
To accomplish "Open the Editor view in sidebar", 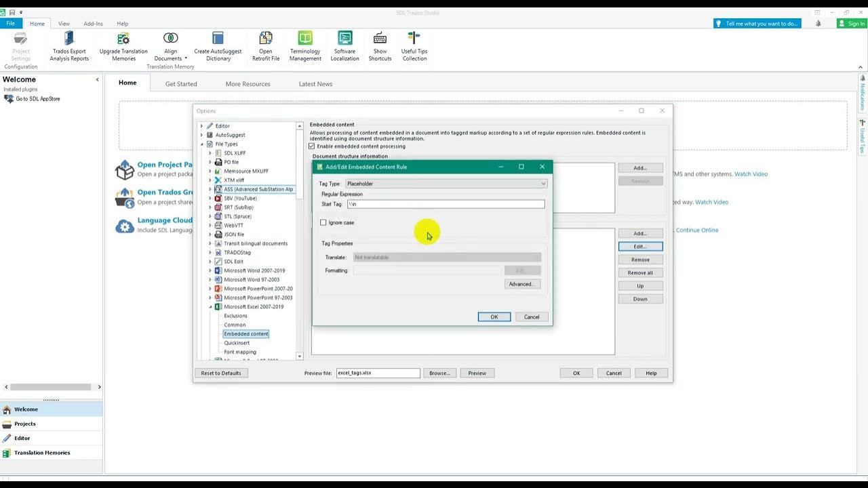I will pyautogui.click(x=52, y=438).
